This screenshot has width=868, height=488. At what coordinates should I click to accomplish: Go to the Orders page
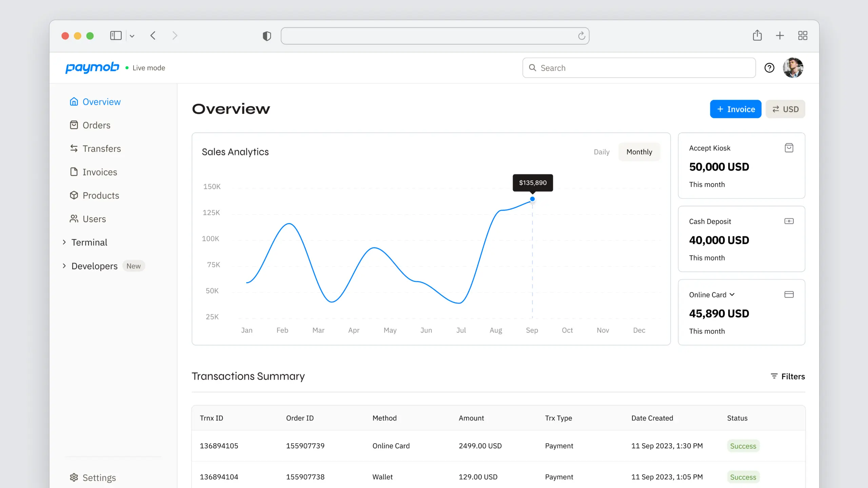[97, 125]
